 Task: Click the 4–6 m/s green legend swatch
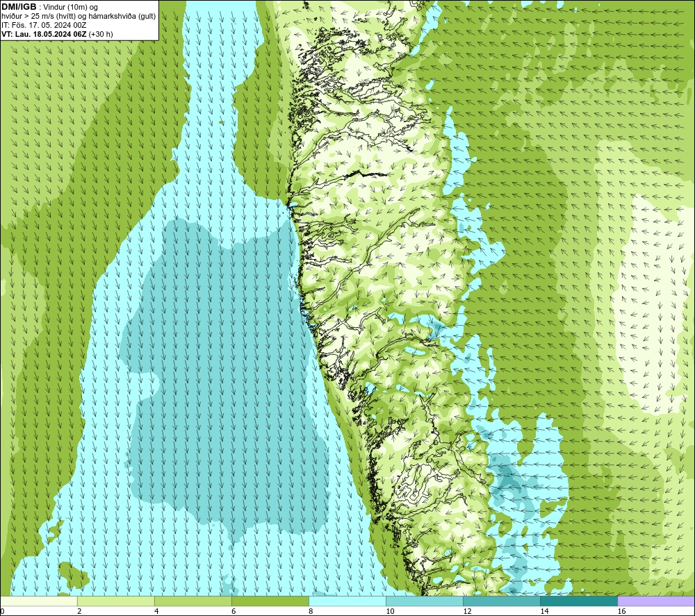coord(193,601)
